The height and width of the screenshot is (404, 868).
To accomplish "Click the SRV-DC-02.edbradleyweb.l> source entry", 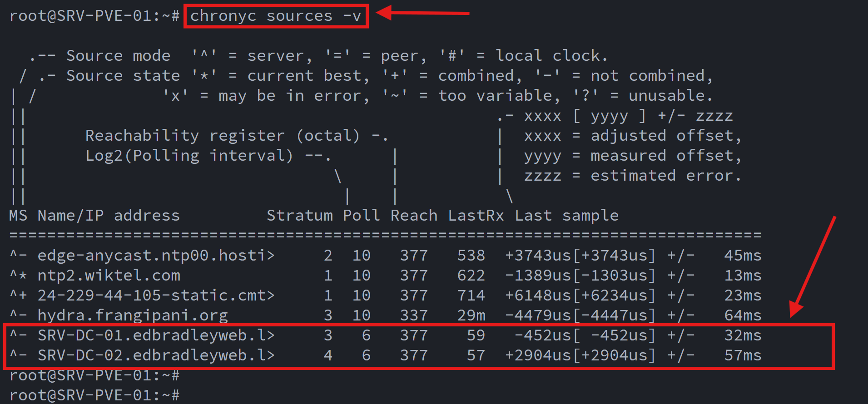I will click(x=156, y=355).
